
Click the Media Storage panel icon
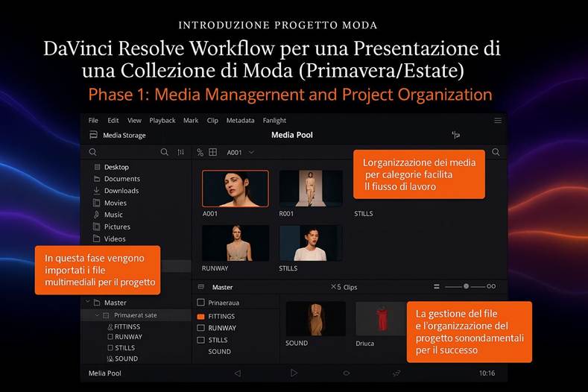point(93,136)
